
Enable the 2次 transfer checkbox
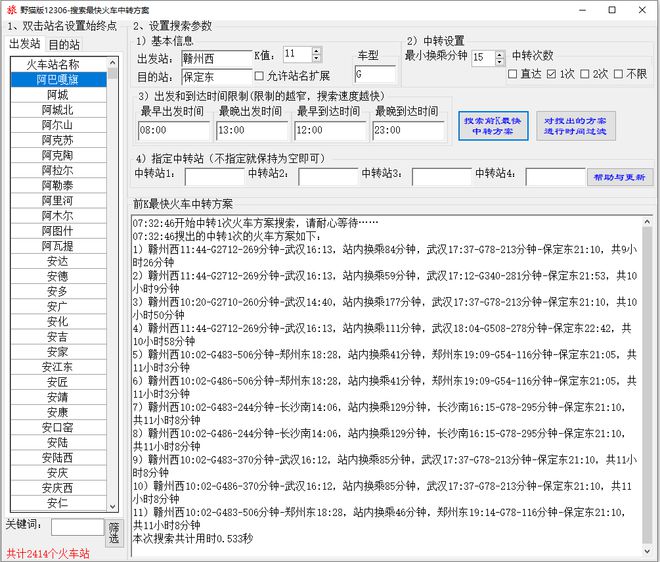[x=584, y=74]
